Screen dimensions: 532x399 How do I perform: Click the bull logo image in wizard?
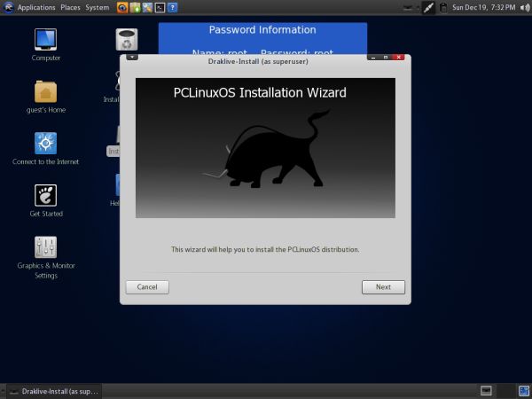point(265,148)
